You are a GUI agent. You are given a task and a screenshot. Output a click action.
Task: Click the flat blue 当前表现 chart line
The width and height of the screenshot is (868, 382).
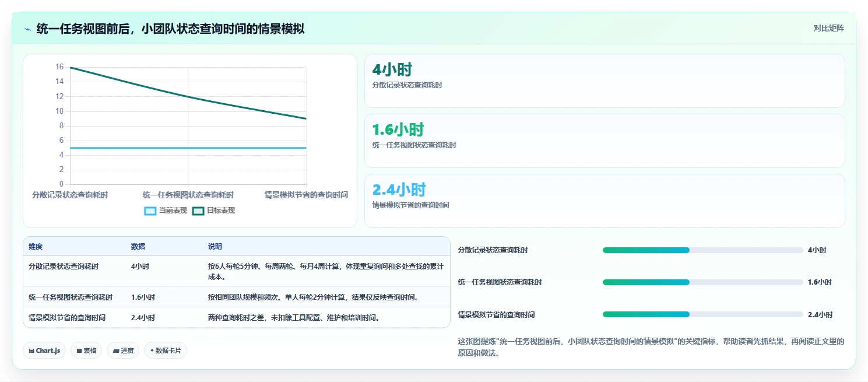point(188,148)
